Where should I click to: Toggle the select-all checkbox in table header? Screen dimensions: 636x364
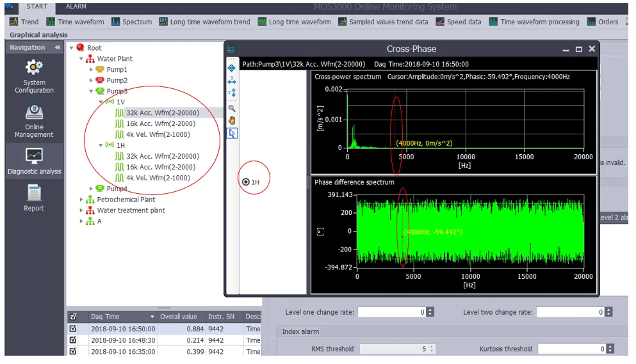73,317
